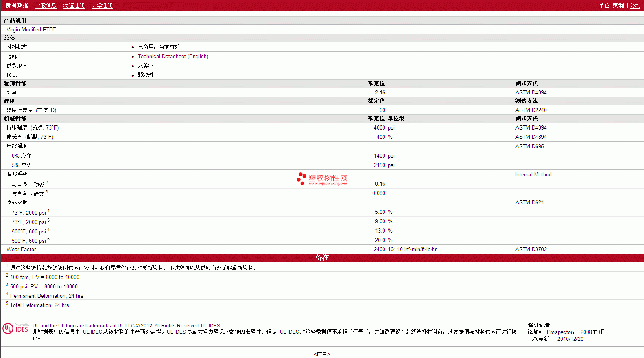The width and height of the screenshot is (644, 358).
Task: Click the 抗张强度 (断裂, 73°F) label
Action: click(33, 127)
